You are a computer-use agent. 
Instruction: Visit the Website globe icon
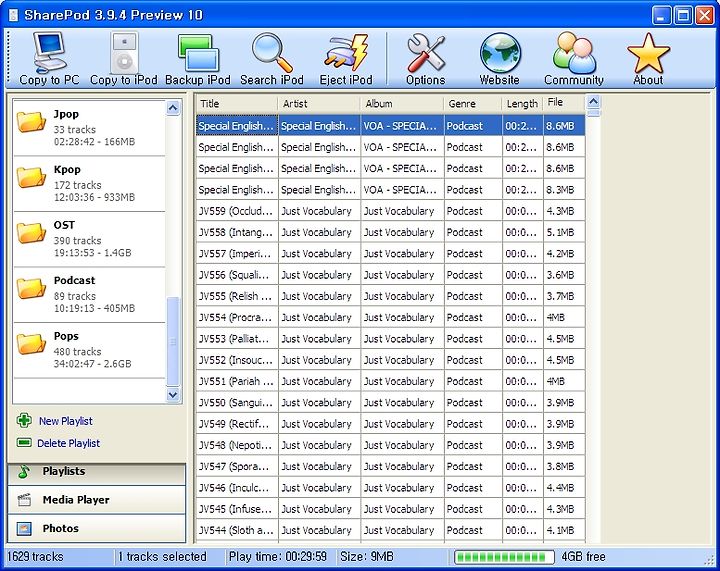tap(500, 53)
